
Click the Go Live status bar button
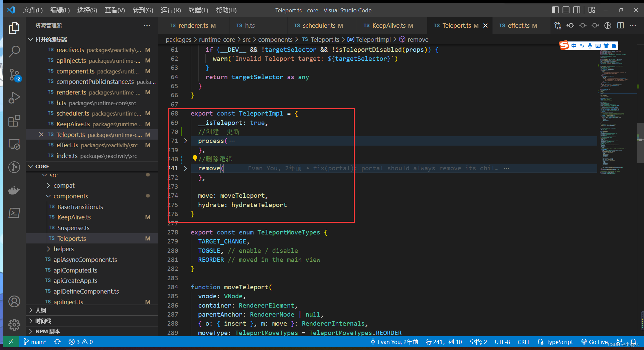click(595, 342)
